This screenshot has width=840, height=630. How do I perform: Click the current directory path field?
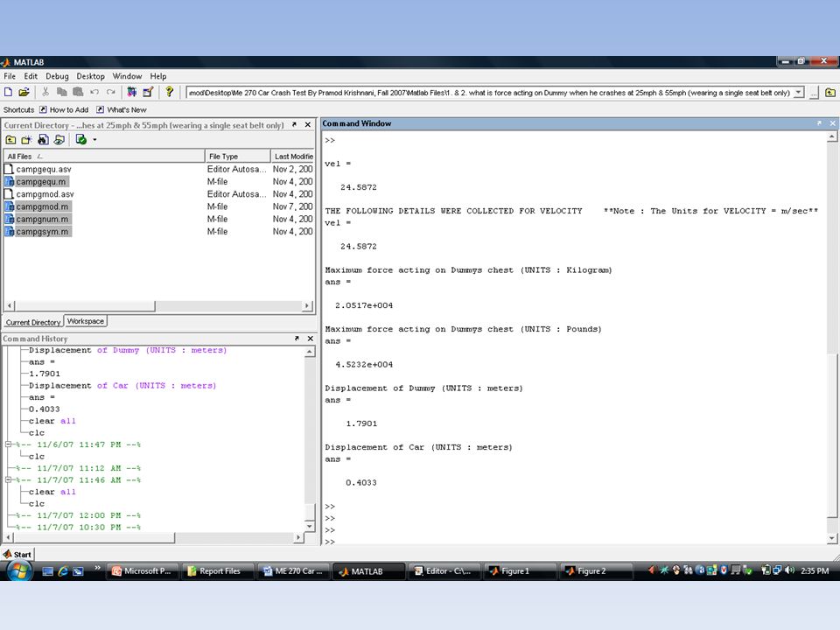pyautogui.click(x=489, y=93)
